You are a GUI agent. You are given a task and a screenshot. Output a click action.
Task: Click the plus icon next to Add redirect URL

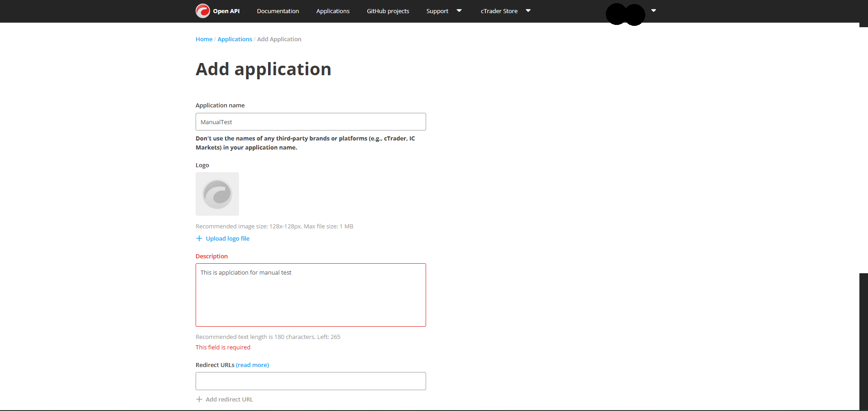(199, 399)
